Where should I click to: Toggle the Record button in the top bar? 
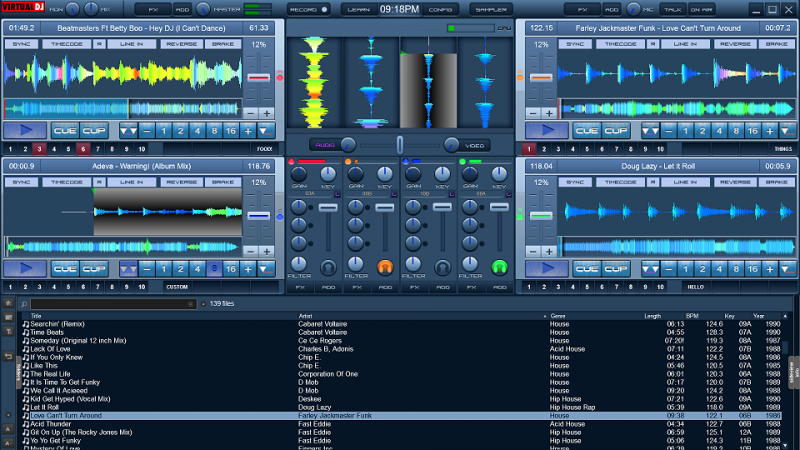(309, 9)
